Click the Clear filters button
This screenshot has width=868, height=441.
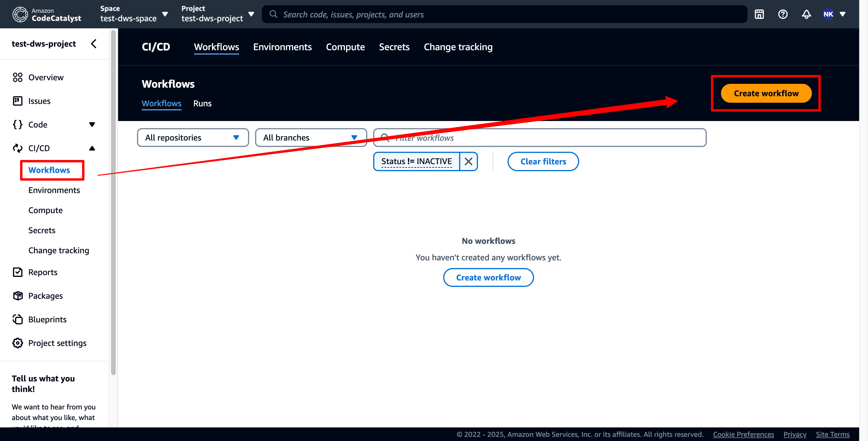click(x=543, y=161)
